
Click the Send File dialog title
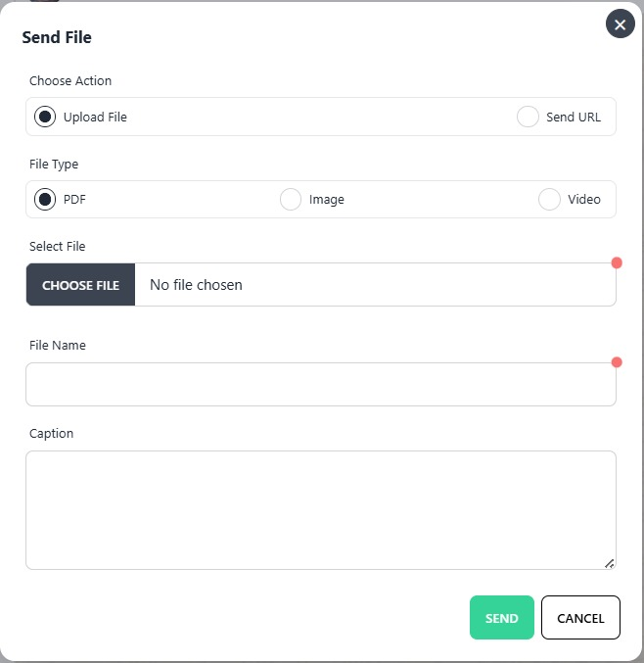[57, 38]
